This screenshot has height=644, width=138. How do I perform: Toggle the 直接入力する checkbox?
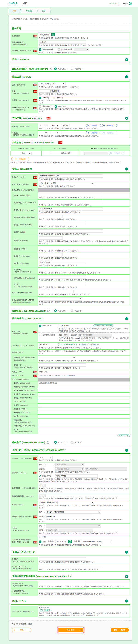(x=40, y=476)
